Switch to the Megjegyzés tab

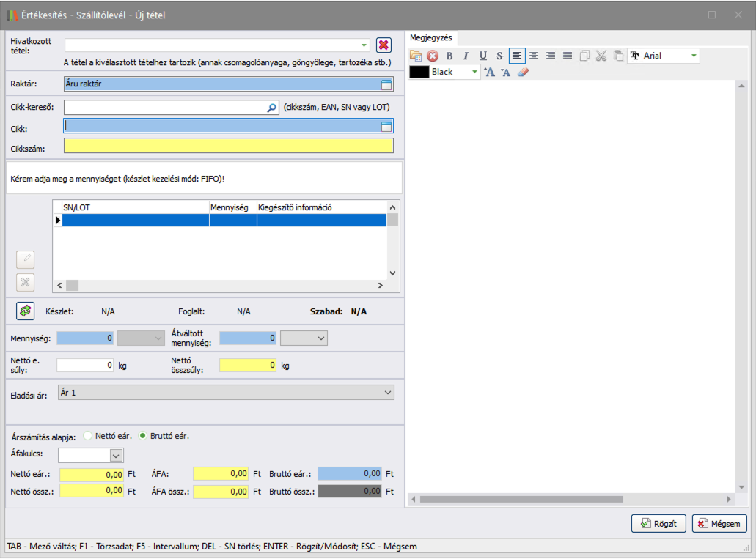pyautogui.click(x=431, y=37)
